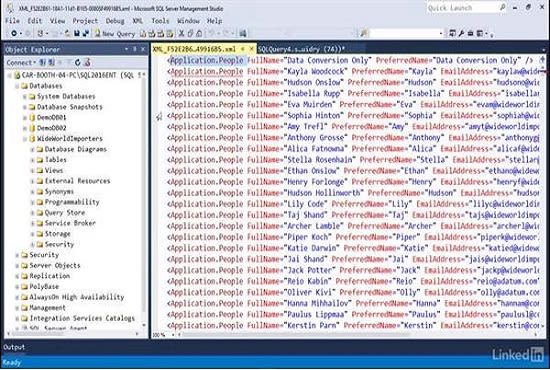Click the window icon left of the wrench

452,33
